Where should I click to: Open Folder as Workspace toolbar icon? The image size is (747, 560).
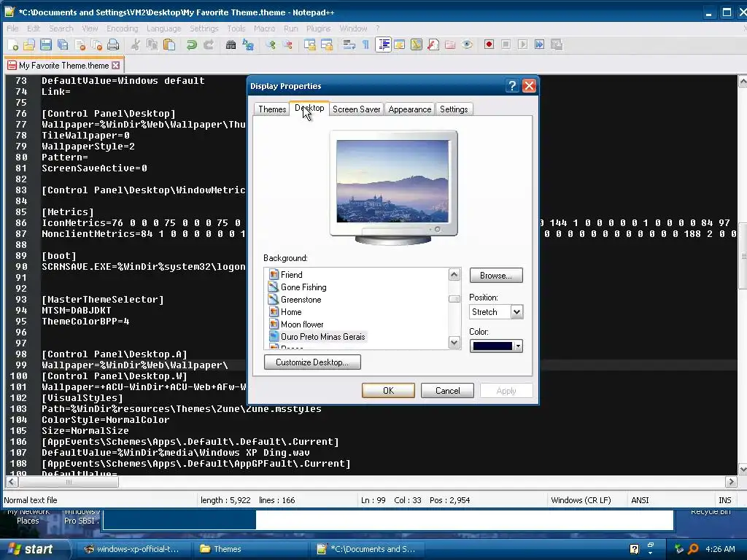[x=449, y=44]
